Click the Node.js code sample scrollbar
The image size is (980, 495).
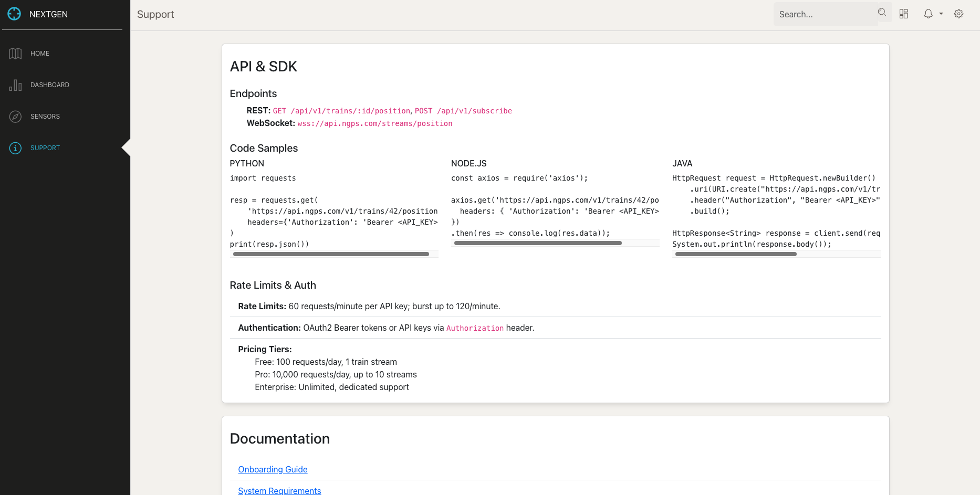[538, 243]
